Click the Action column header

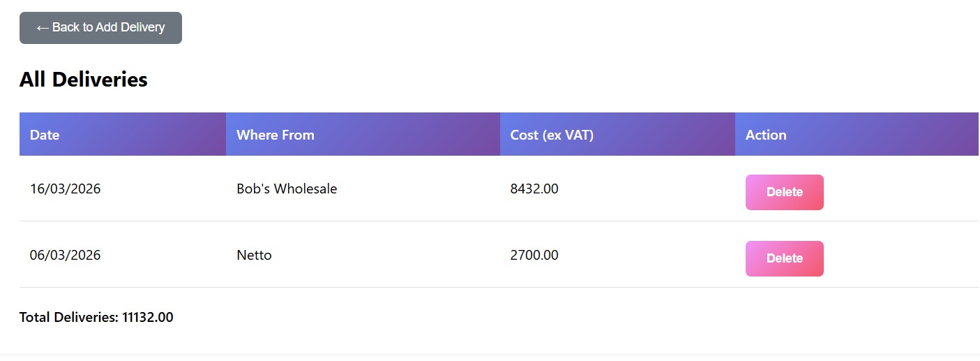tap(766, 135)
